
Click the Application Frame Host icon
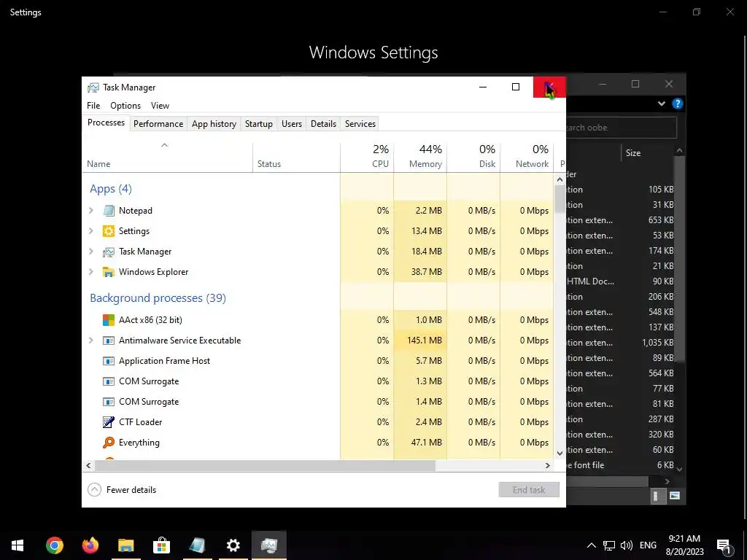click(109, 361)
